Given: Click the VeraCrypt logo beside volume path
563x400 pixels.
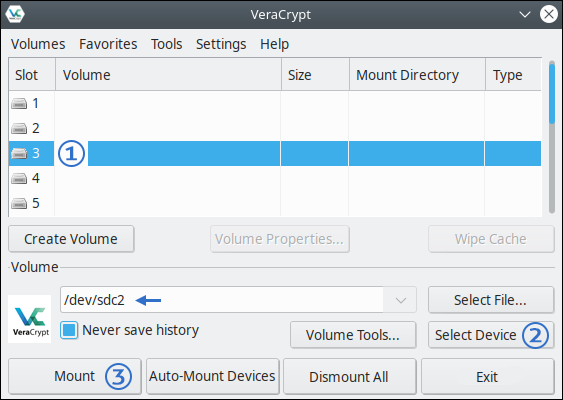Looking at the screenshot, I should [30, 319].
